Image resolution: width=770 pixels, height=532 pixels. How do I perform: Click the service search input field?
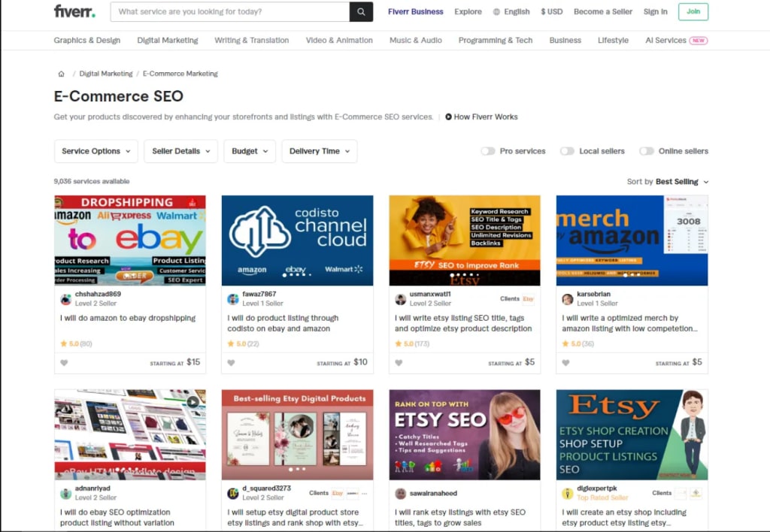(x=230, y=12)
